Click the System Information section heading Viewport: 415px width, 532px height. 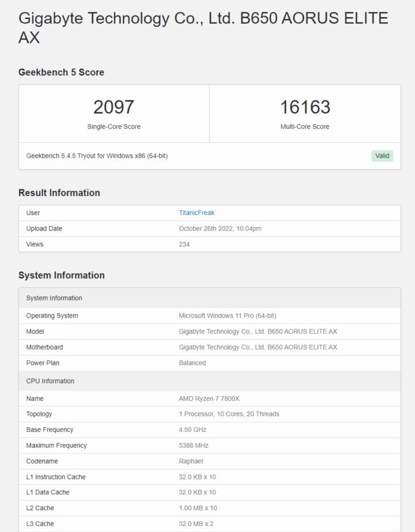tap(61, 275)
